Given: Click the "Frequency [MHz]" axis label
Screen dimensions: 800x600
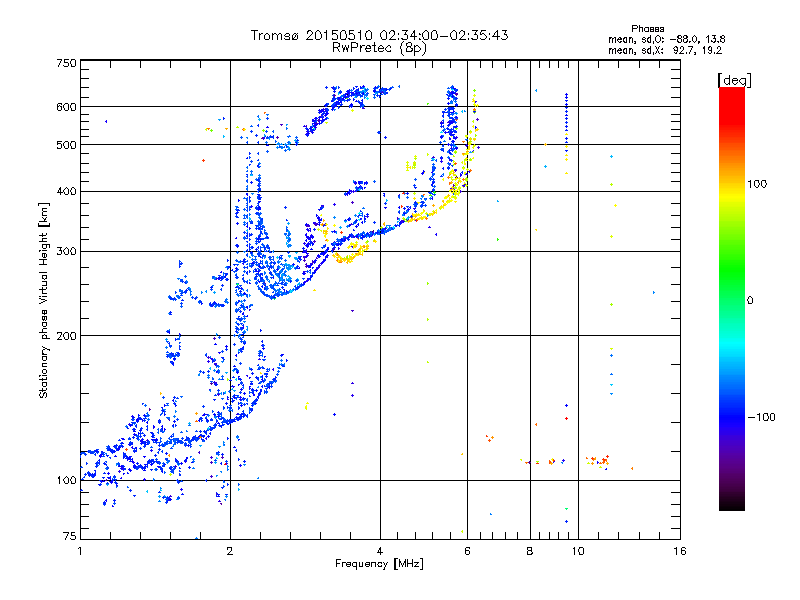Looking at the screenshot, I should pos(379,563).
